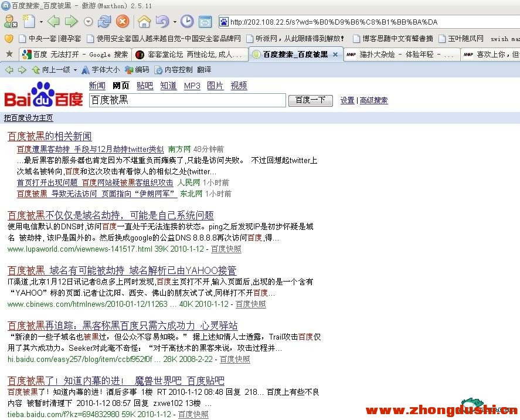
Task: Click the small back arrow in the lower toolbar
Action: 9,70
